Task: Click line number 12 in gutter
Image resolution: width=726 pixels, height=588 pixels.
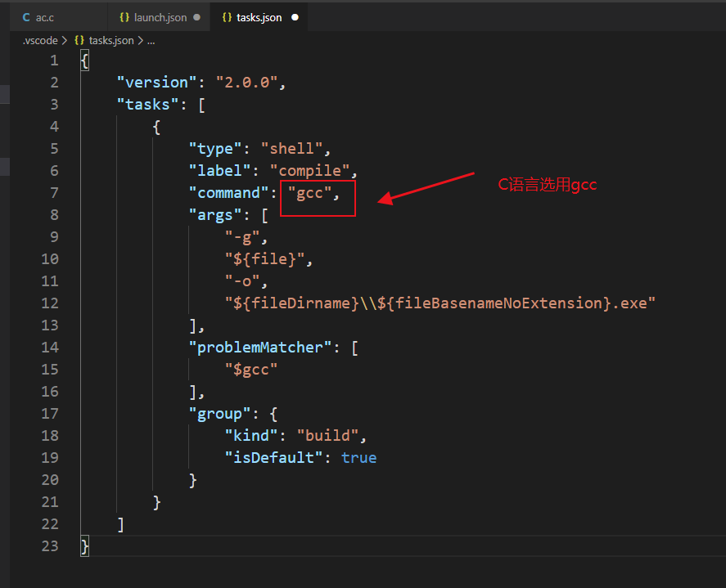Action: [50, 303]
